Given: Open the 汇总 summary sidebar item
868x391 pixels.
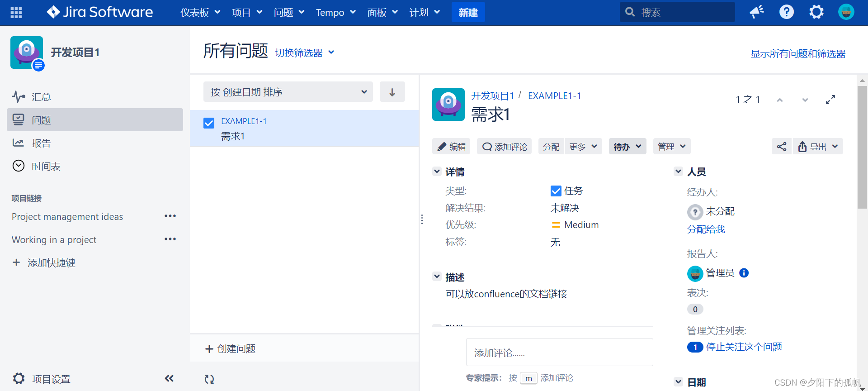Looking at the screenshot, I should 95,97.
